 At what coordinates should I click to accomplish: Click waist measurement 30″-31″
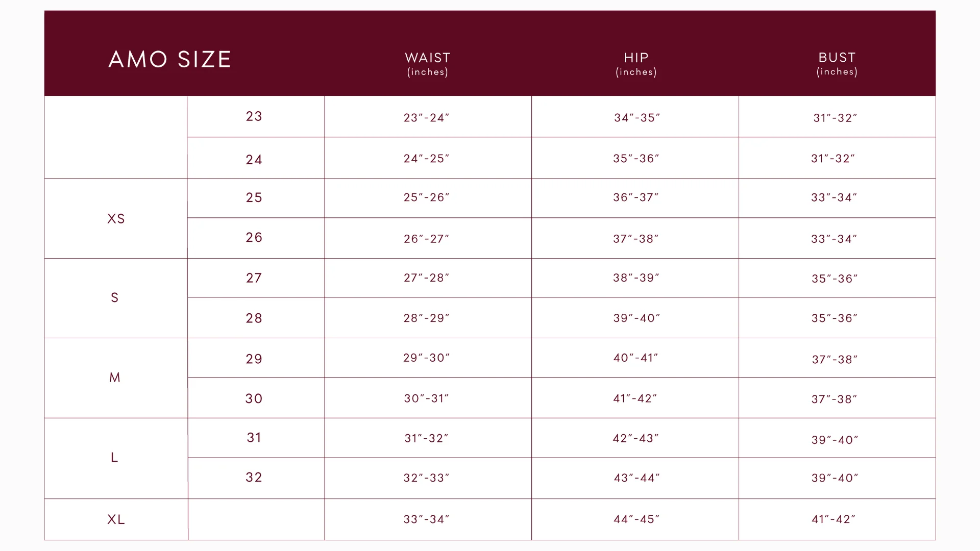pyautogui.click(x=427, y=398)
